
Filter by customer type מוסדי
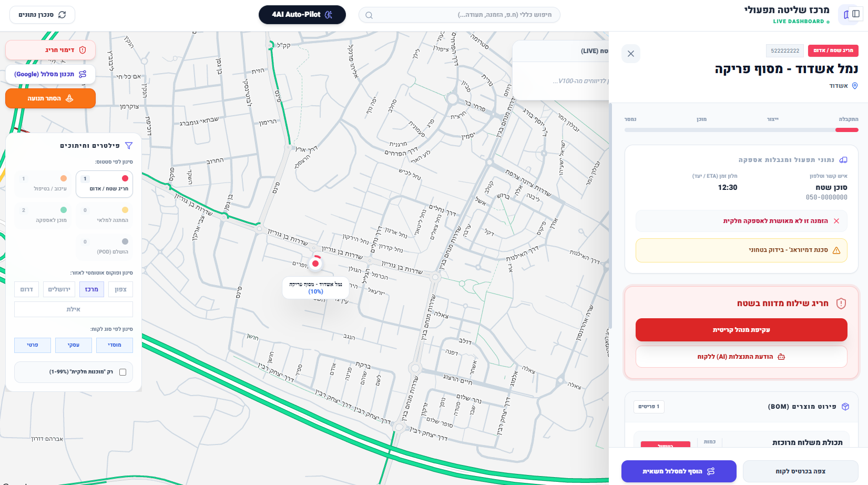point(115,345)
